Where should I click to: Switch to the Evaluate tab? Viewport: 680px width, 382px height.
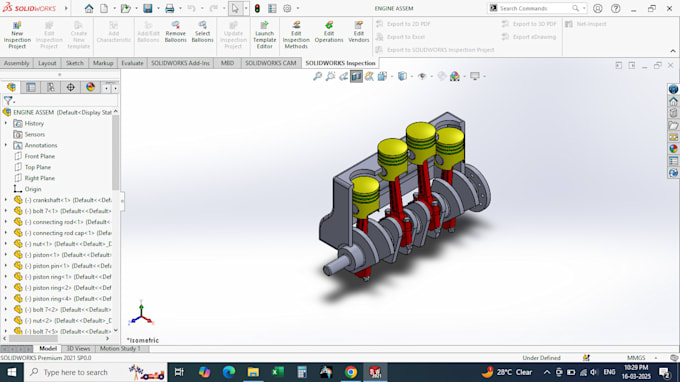click(132, 63)
